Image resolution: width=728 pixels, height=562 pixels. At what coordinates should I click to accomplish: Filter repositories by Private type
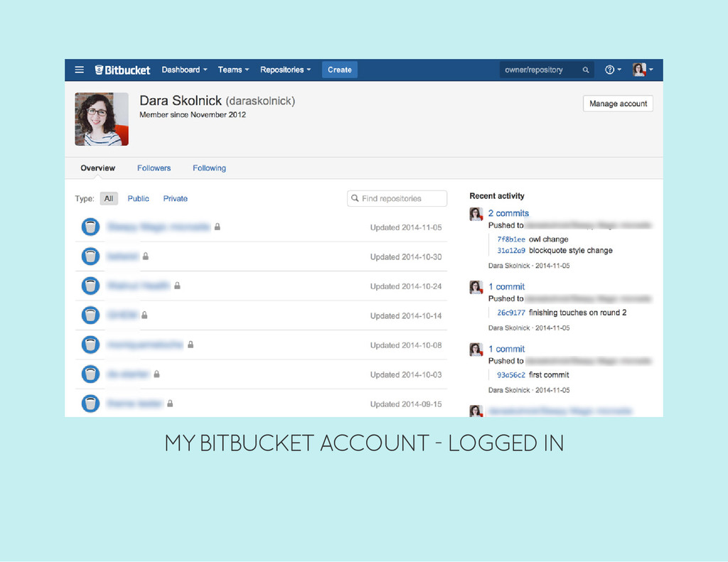click(175, 199)
